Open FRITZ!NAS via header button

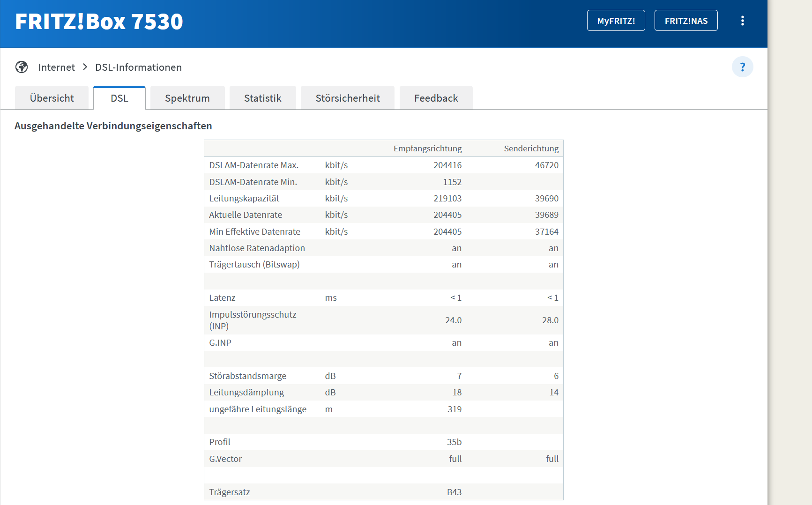(x=686, y=21)
